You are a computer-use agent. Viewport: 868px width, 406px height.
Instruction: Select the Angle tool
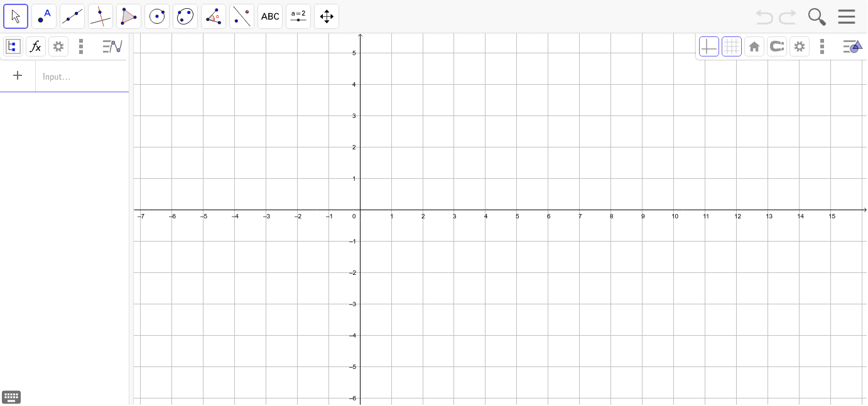214,16
